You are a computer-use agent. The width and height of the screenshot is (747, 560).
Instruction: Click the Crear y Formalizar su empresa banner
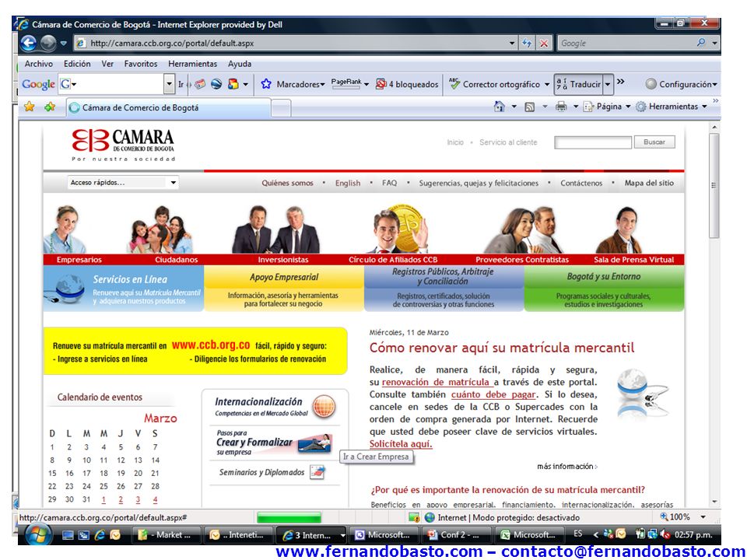tap(273, 443)
